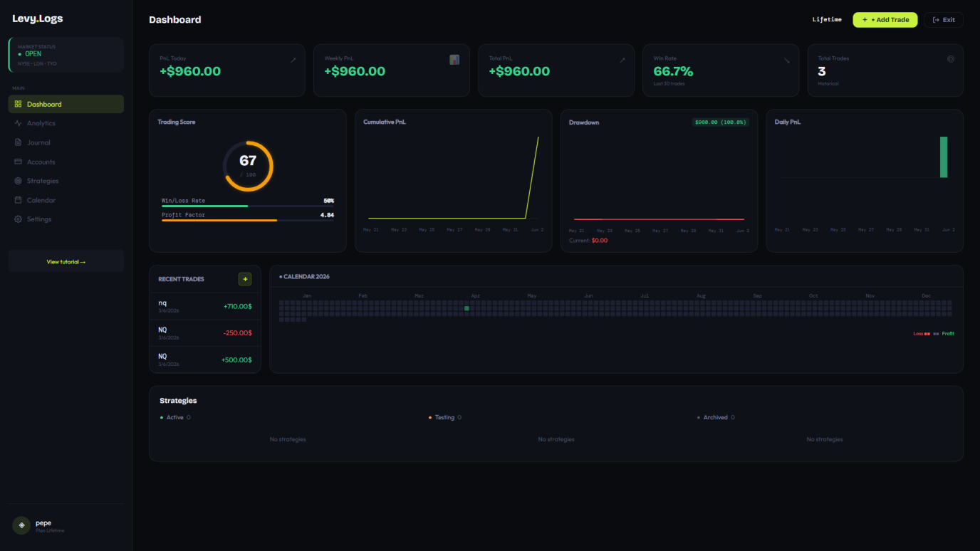This screenshot has width=980, height=551.
Task: Click the Strategies target icon
Action: pos(19,181)
